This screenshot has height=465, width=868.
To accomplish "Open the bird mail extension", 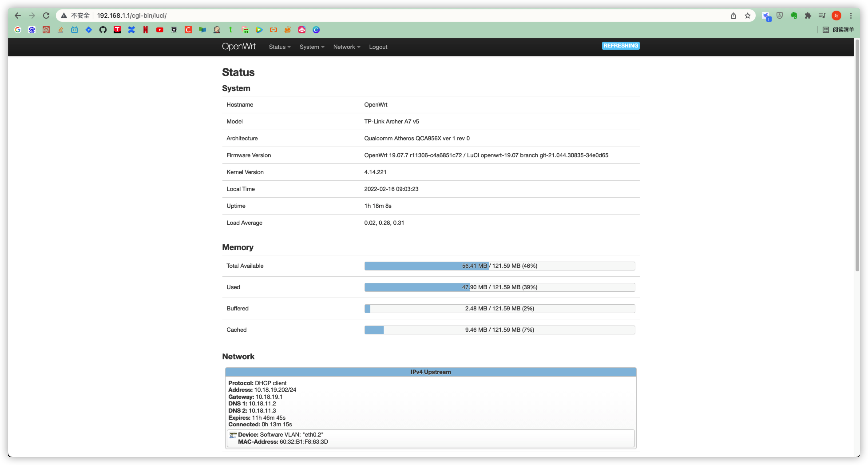I will pyautogui.click(x=766, y=16).
